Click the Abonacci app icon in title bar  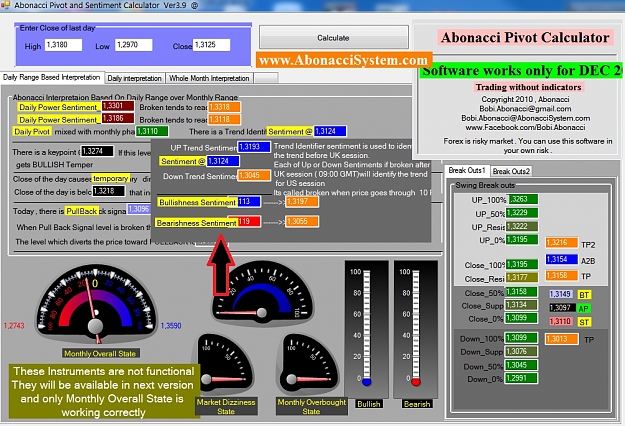(5, 5)
